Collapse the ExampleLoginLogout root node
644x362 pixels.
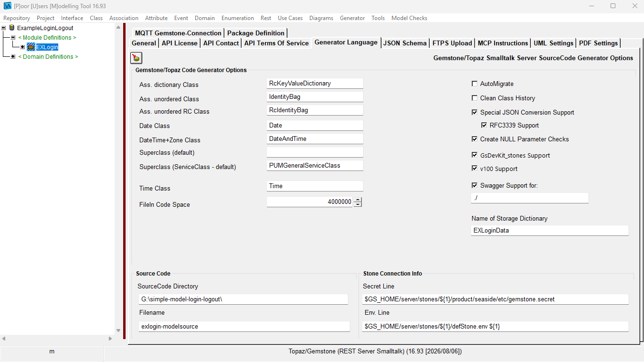[x=4, y=28]
